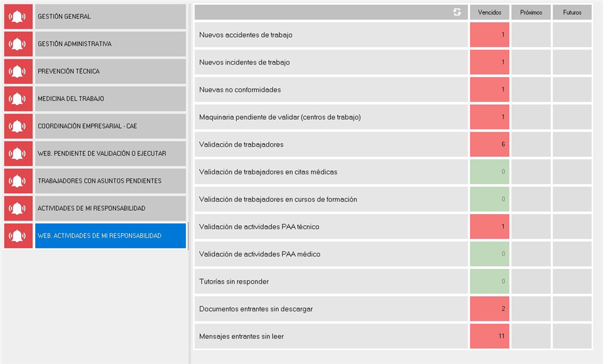Image resolution: width=603 pixels, height=364 pixels.
Task: Click the refresh icon in the table header
Action: (x=457, y=13)
